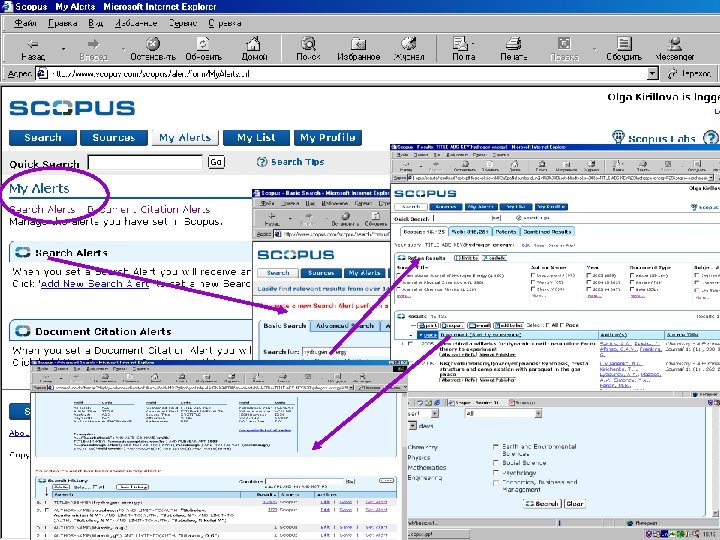The height and width of the screenshot is (540, 720).
Task: Click the Document Citation Alerts header icon
Action: coord(22,331)
